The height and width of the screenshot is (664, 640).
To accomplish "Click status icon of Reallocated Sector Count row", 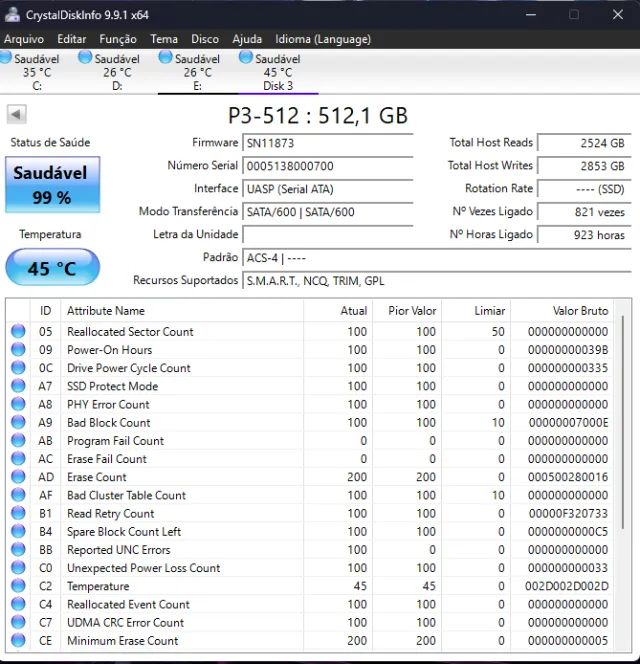I will [18, 331].
